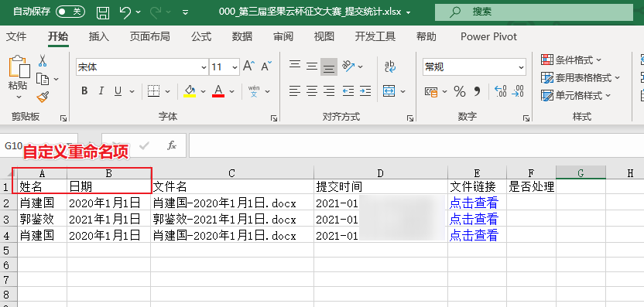
Task: Apply Comma style
Action: pos(477,91)
